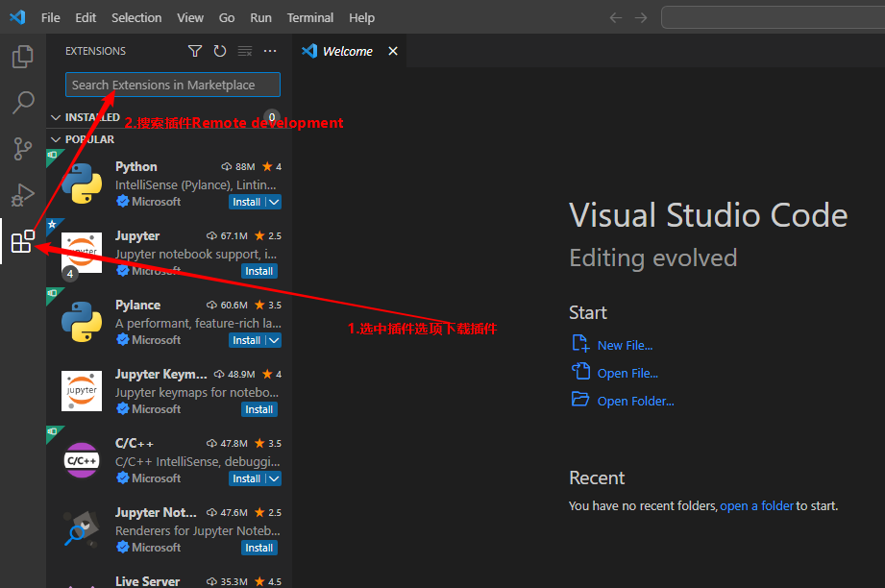Go forward with the right arrow
The width and height of the screenshot is (885, 588).
click(x=641, y=18)
